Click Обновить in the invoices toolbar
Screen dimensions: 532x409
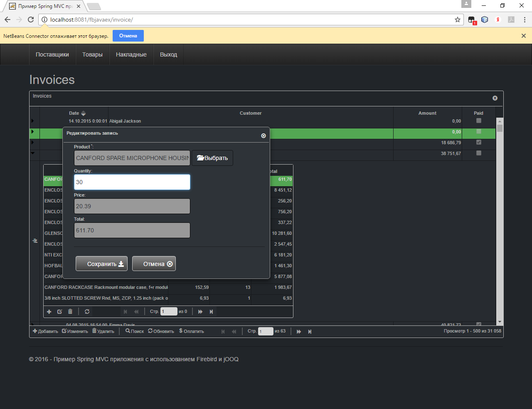[x=161, y=331]
